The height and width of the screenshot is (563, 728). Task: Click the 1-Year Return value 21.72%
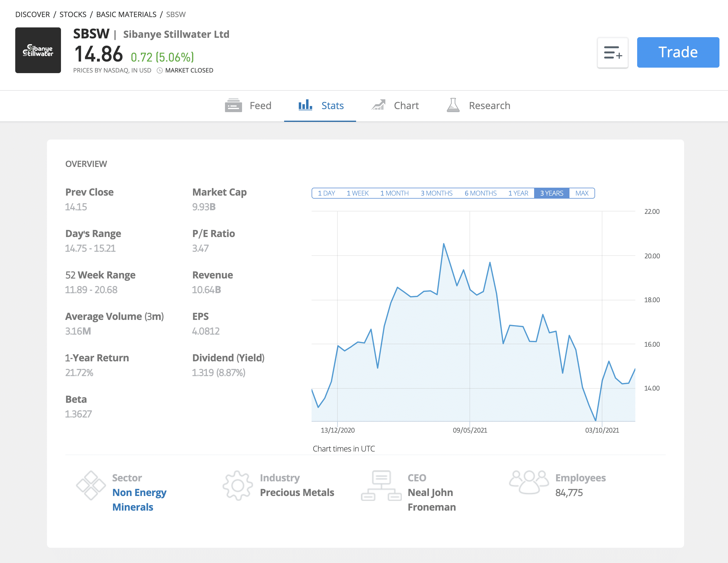(79, 373)
